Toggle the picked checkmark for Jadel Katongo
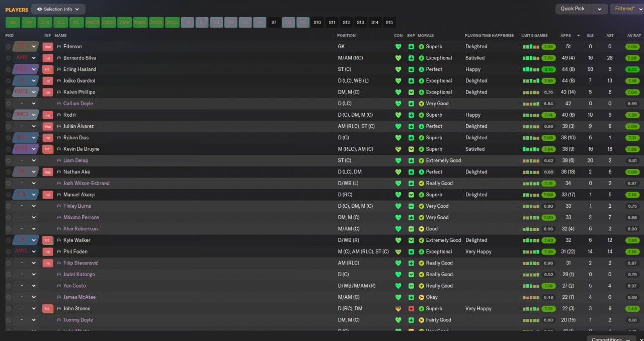Image resolution: width=644 pixels, height=341 pixels. (8, 274)
